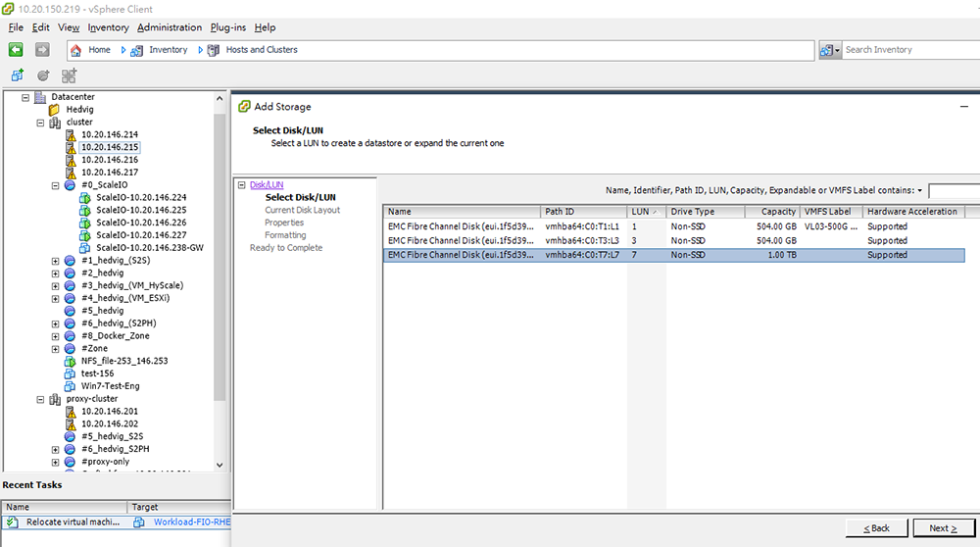The image size is (980, 547).
Task: Select #6_hedvig_S2PH under proxy-cluster
Action: click(116, 449)
